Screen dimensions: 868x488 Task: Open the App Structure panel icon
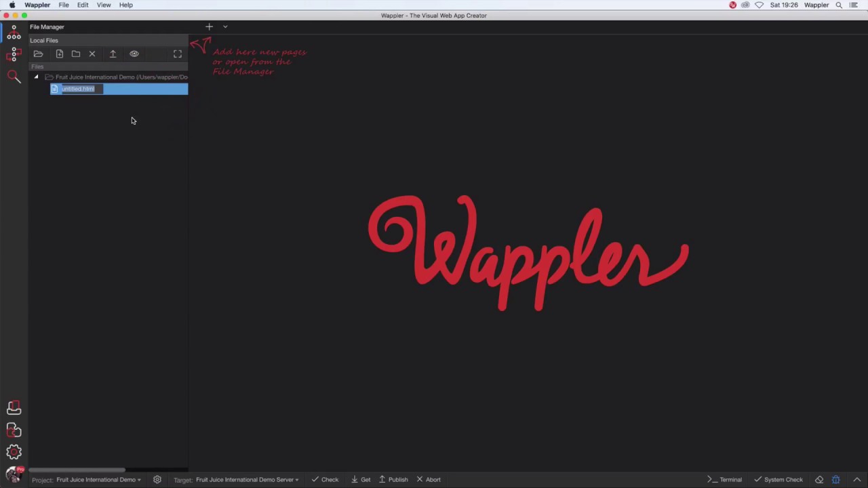pos(14,33)
